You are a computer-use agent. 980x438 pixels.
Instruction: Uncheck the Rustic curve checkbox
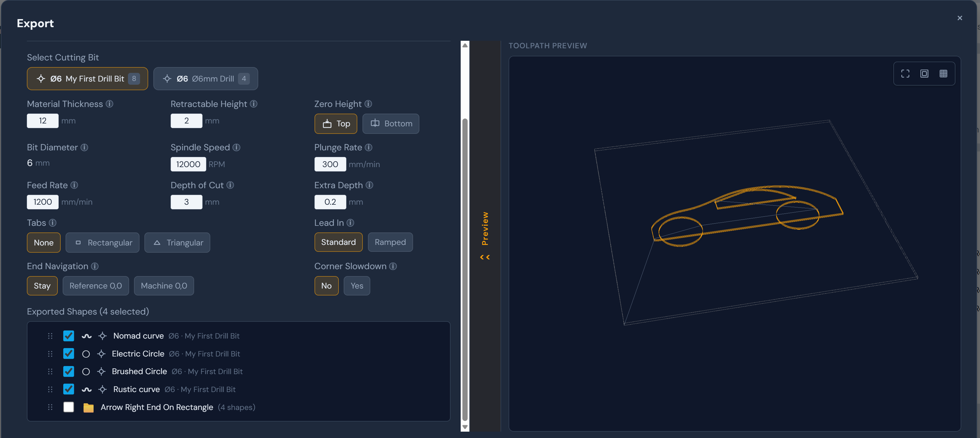pos(68,389)
